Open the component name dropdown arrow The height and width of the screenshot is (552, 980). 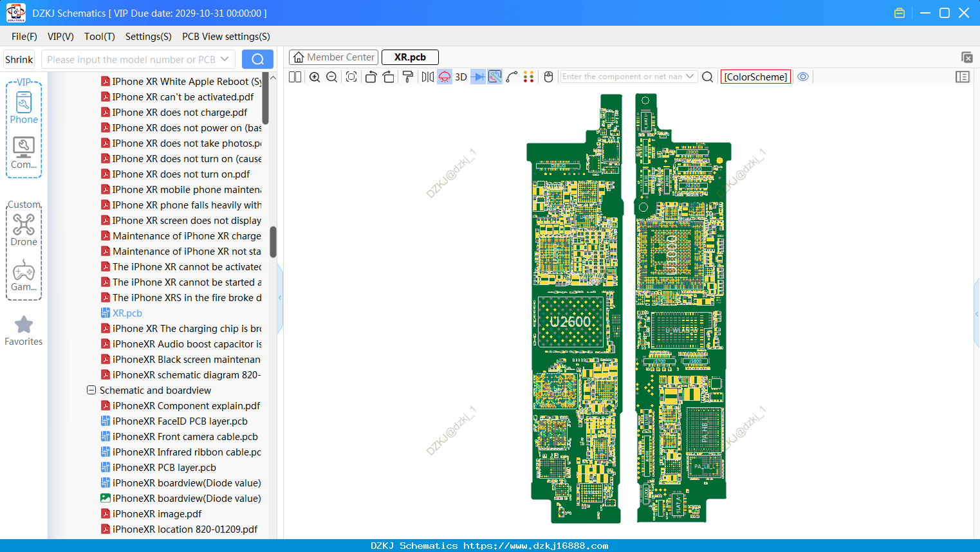(690, 77)
